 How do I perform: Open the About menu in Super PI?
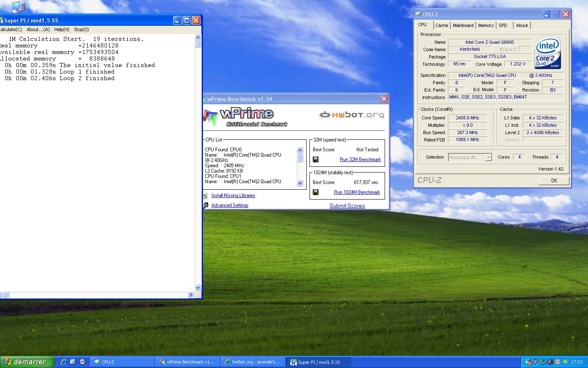pyautogui.click(x=38, y=29)
